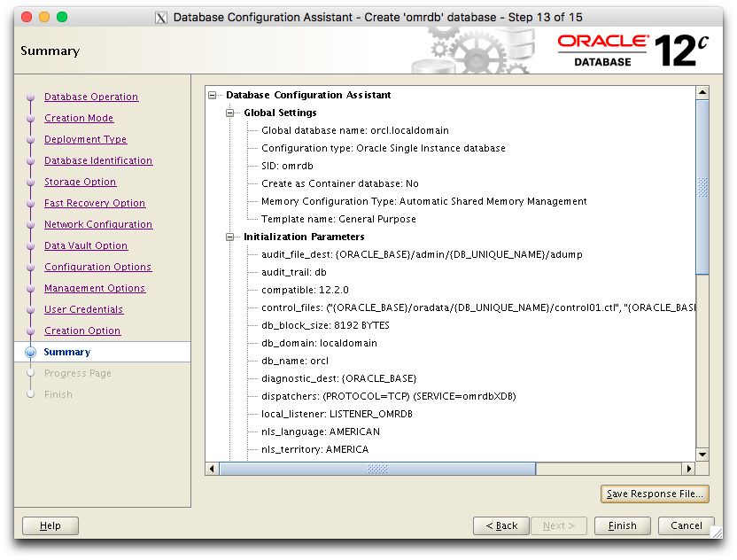The height and width of the screenshot is (560, 737).
Task: Select the current Summary step
Action: point(66,352)
